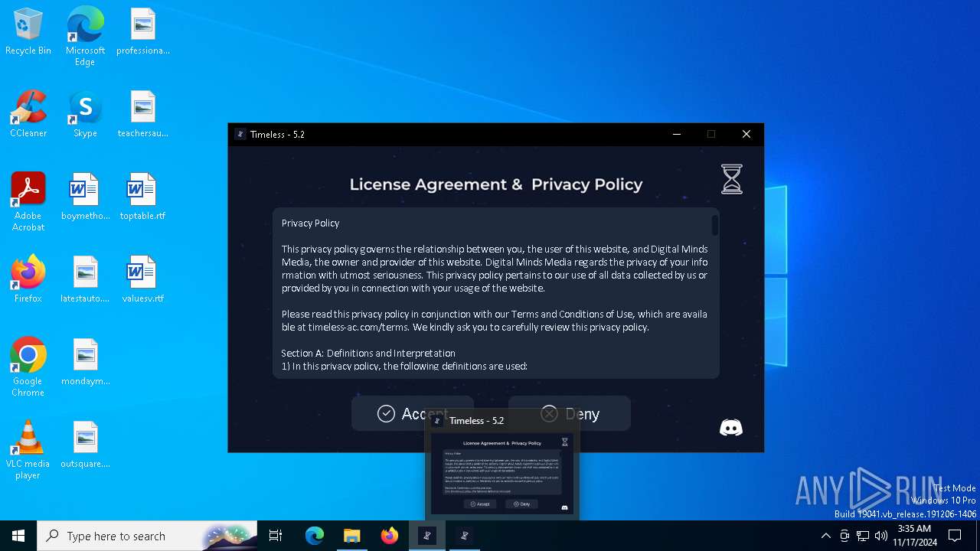980x551 pixels.
Task: Select the VLC media player desktop shortcut
Action: 28,450
